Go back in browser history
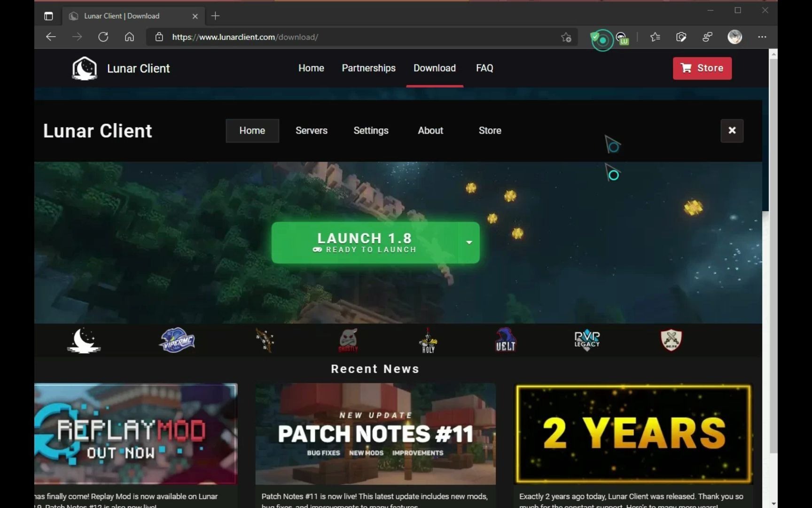The height and width of the screenshot is (508, 812). 51,37
